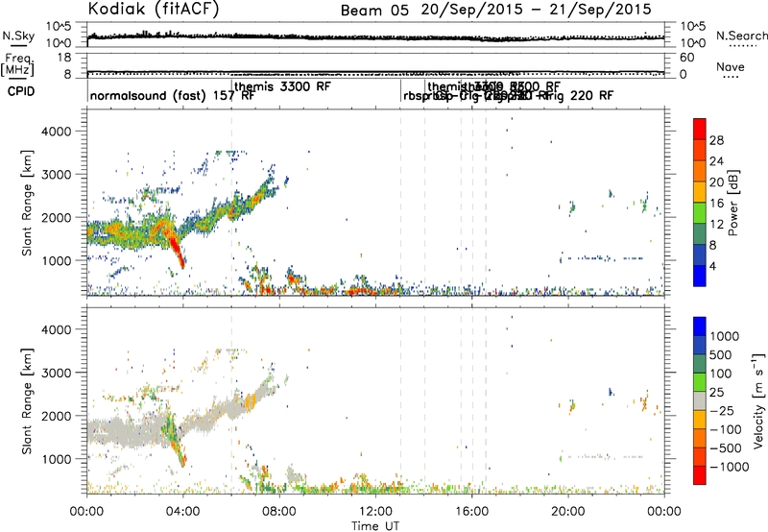This screenshot has height=532, width=768.
Task: Click the 'Beam 05' label in header
Action: pyautogui.click(x=374, y=11)
